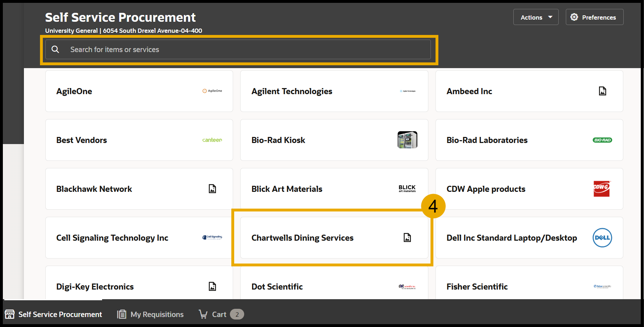Screen dimensions: 644x327
Task: Open the Bio-Rad Laboratories card
Action: [529, 140]
